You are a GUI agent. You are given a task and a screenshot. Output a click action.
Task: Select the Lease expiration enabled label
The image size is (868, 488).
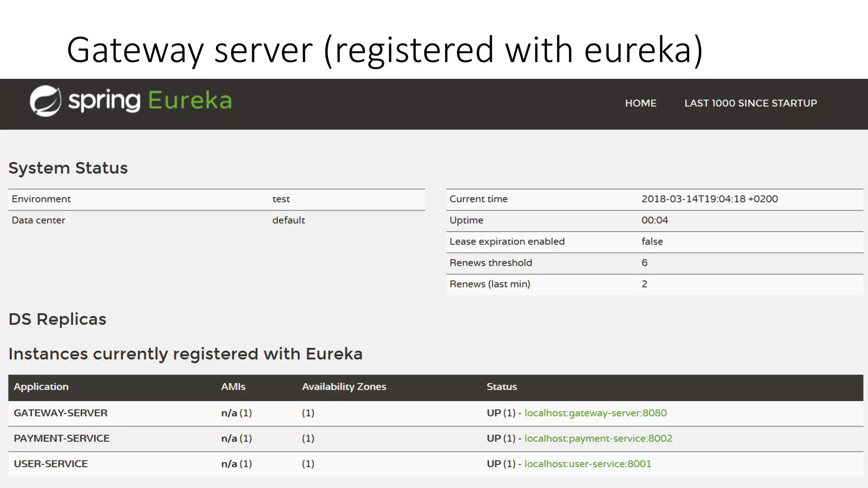click(x=507, y=241)
